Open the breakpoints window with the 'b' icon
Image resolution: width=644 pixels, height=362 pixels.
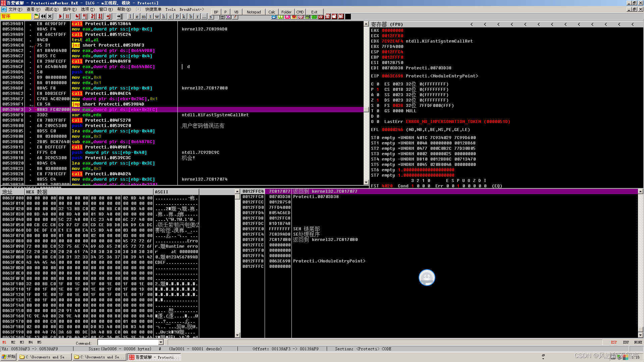(x=191, y=16)
